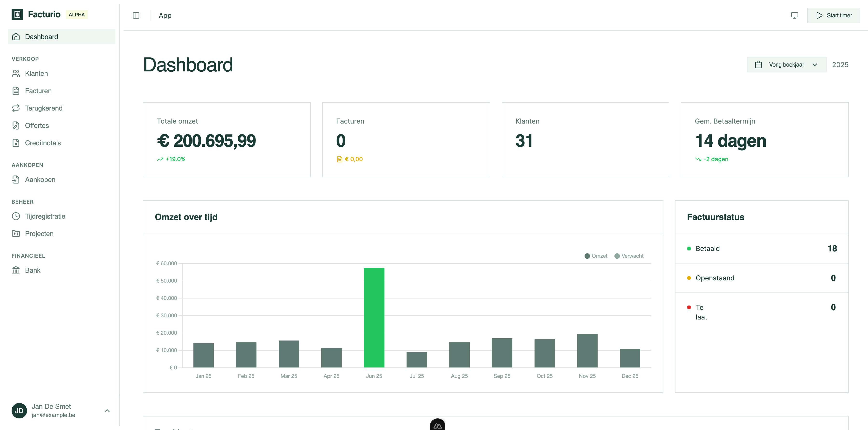
Task: Click the Bank building icon
Action: point(16,270)
